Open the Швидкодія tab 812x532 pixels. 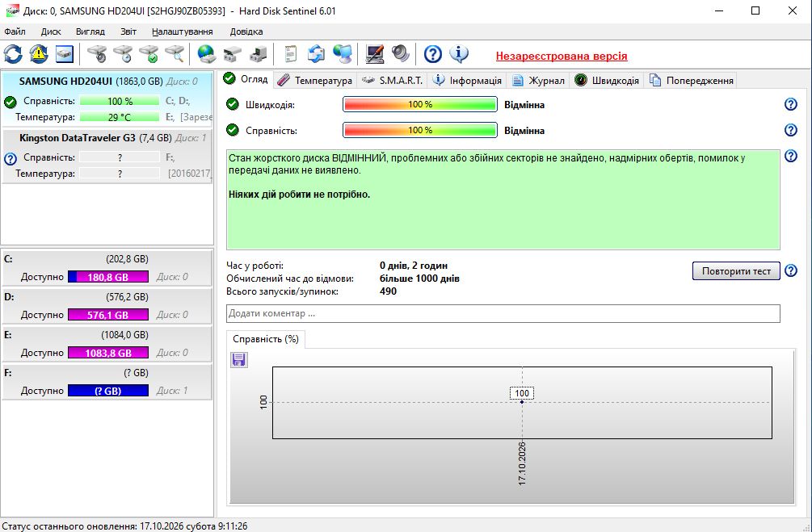click(607, 80)
